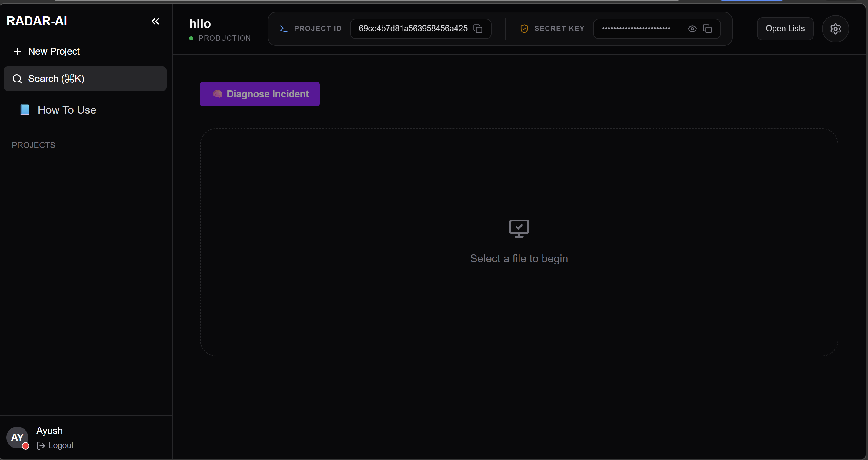This screenshot has height=460, width=868.
Task: Click the search magnifier icon
Action: 17,79
